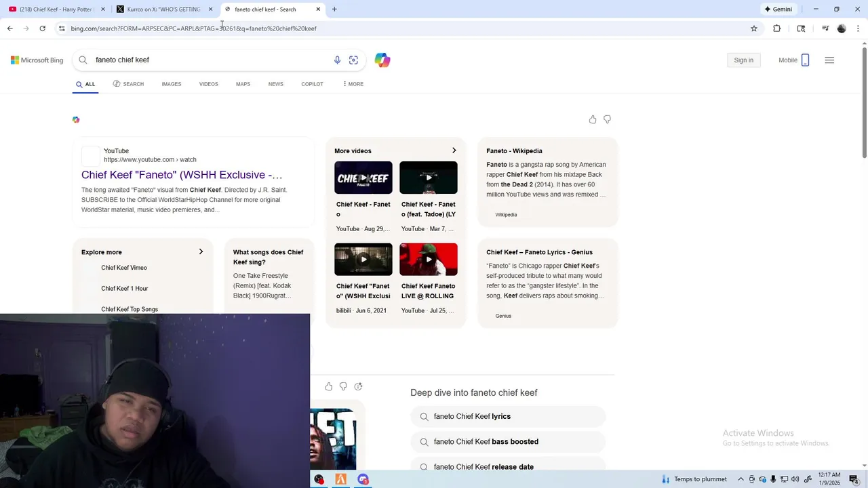This screenshot has width=868, height=488.
Task: Open the Chief Keef Vimeo suggestion
Action: pos(124,268)
